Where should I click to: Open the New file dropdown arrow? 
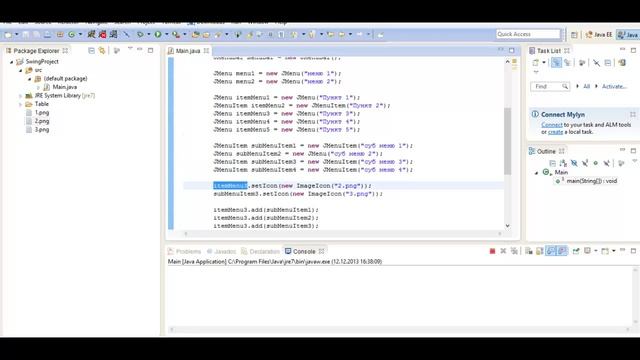(x=16, y=35)
